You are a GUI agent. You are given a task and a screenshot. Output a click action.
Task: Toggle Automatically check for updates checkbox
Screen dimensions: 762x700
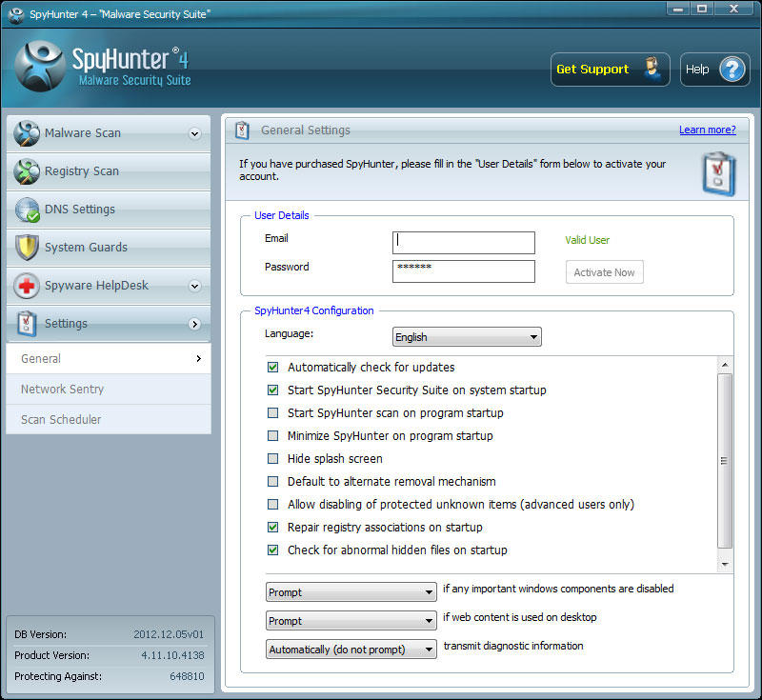coord(273,368)
